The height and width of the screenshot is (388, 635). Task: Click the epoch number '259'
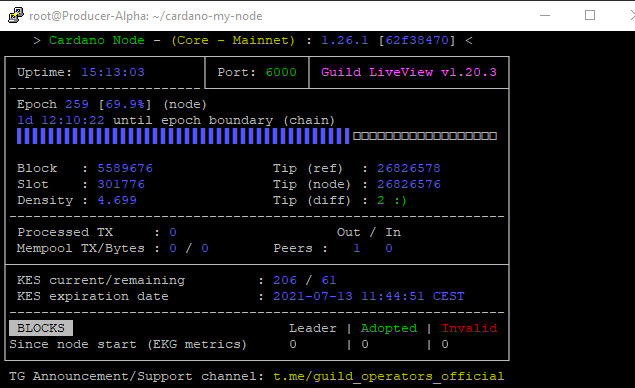(77, 104)
